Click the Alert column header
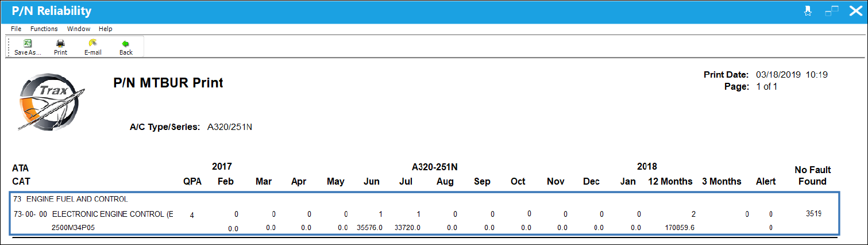868x245 pixels. 766,181
